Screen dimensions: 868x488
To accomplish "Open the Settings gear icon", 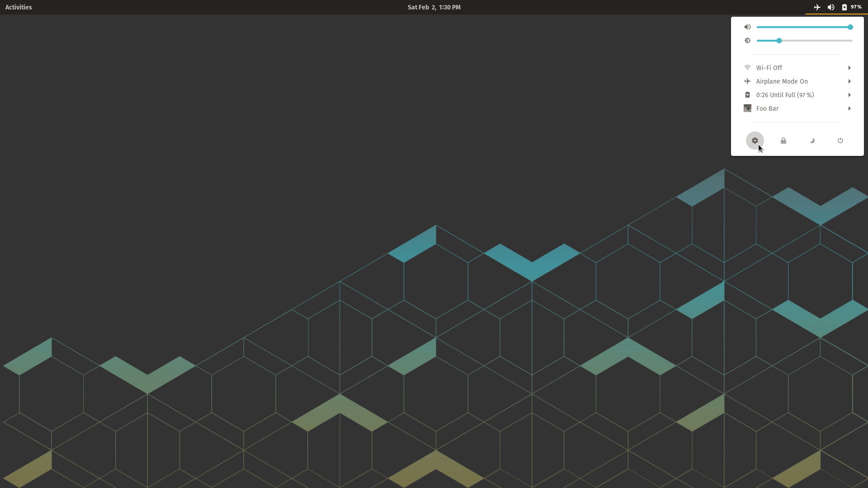I will click(x=755, y=141).
